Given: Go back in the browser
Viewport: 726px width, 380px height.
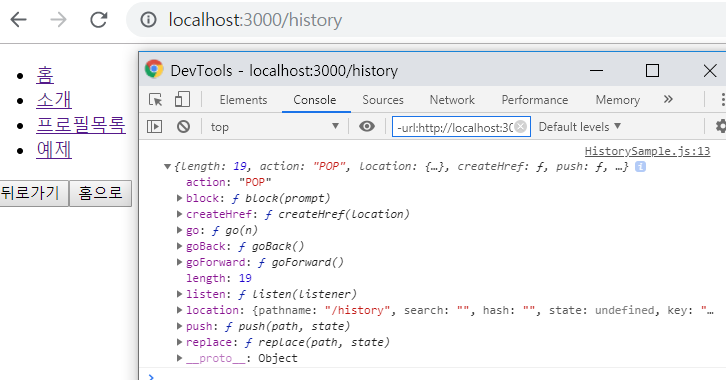Looking at the screenshot, I should tap(19, 20).
